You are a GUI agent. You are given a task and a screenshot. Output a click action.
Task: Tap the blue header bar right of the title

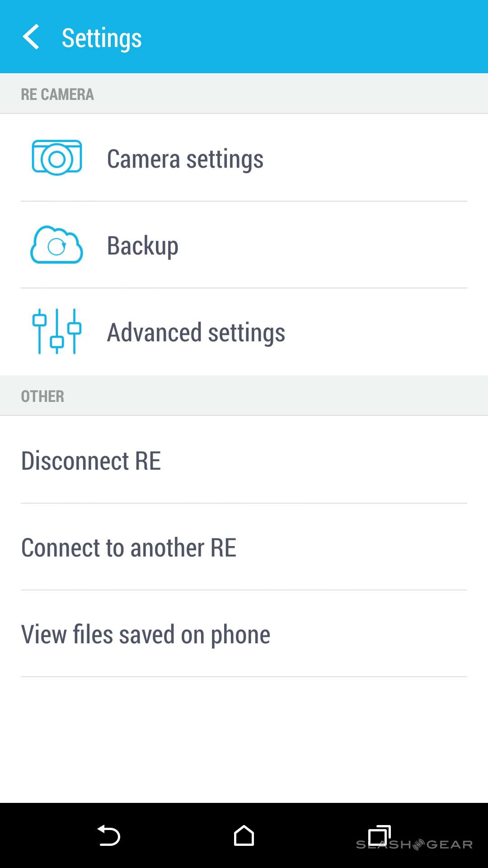316,37
